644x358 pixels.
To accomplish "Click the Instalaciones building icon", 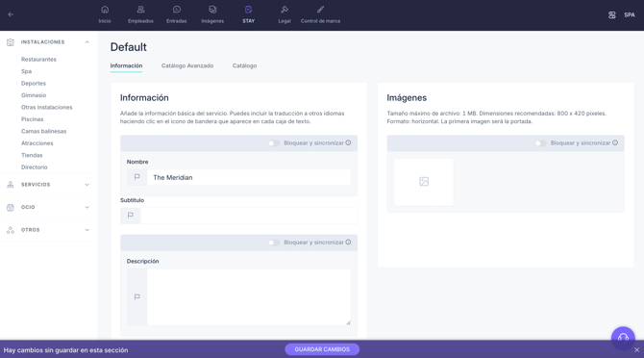I will [11, 42].
